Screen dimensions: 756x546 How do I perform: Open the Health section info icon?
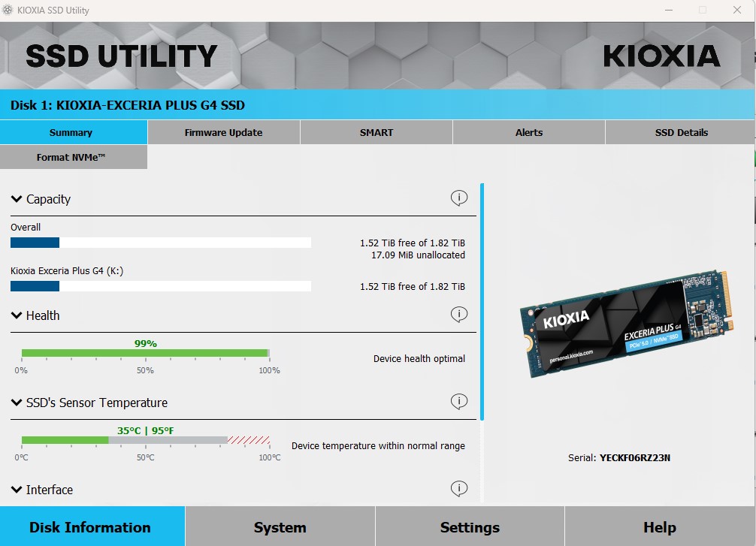pyautogui.click(x=458, y=315)
